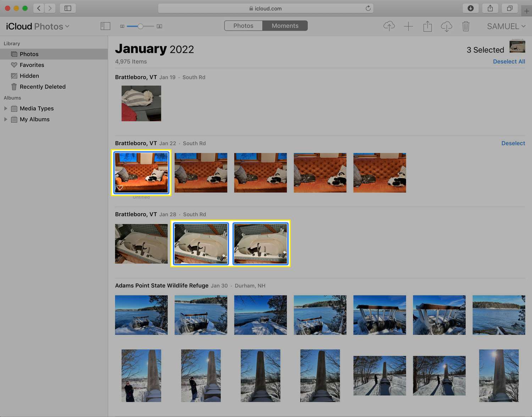Click the share icon in iCloud toolbar
This screenshot has height=417, width=532.
click(x=427, y=26)
